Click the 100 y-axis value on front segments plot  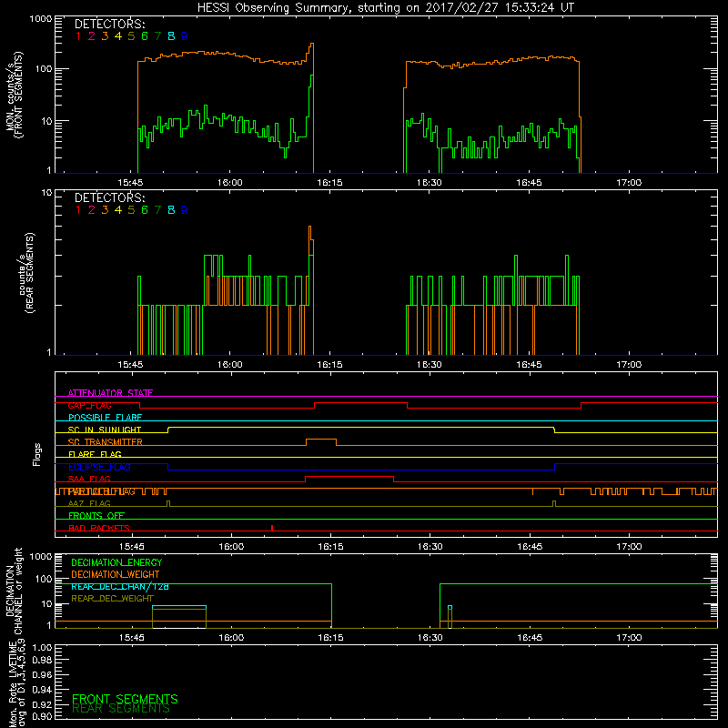tap(44, 69)
